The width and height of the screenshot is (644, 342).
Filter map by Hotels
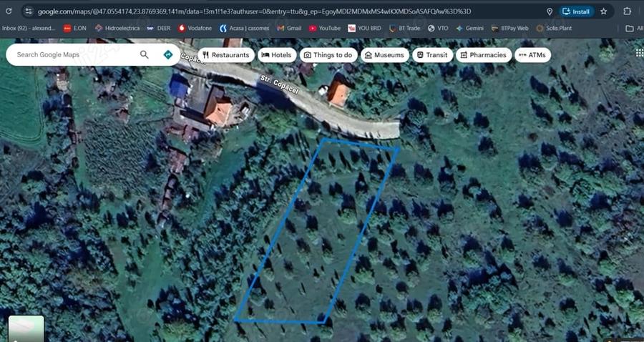point(277,55)
